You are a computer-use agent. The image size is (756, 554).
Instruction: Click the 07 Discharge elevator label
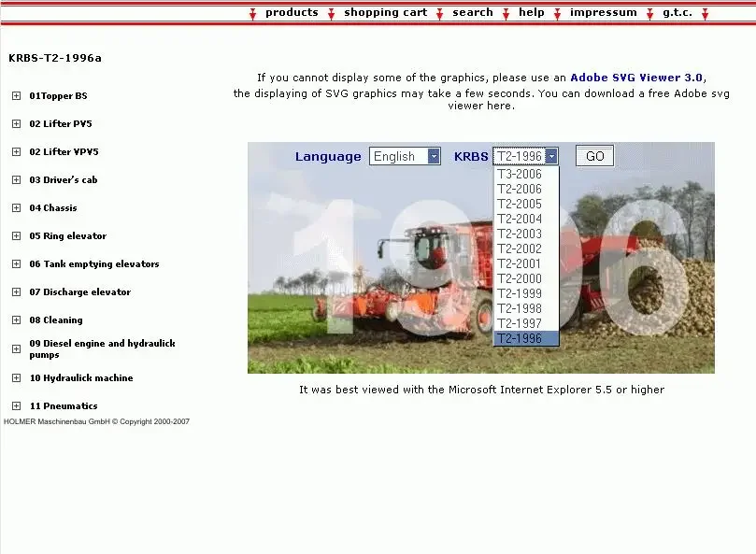tap(80, 291)
